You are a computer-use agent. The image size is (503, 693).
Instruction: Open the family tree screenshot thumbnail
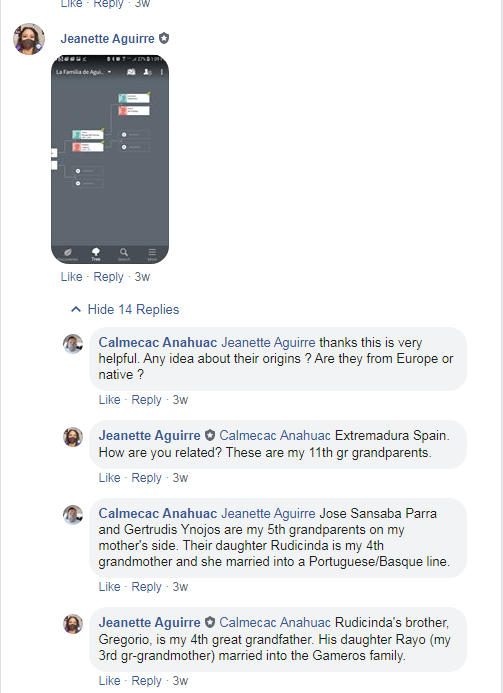110,159
